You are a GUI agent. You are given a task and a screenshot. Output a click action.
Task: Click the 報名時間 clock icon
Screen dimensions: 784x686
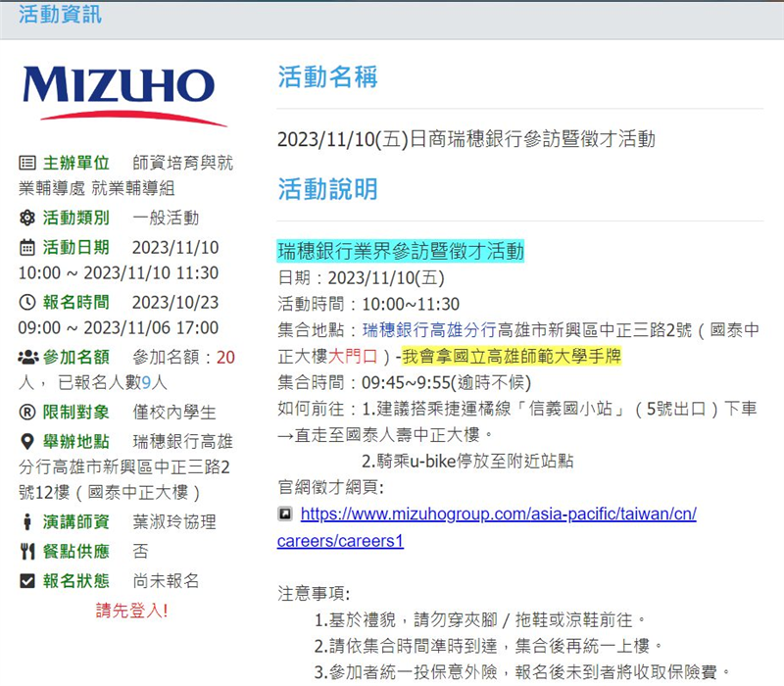27,302
